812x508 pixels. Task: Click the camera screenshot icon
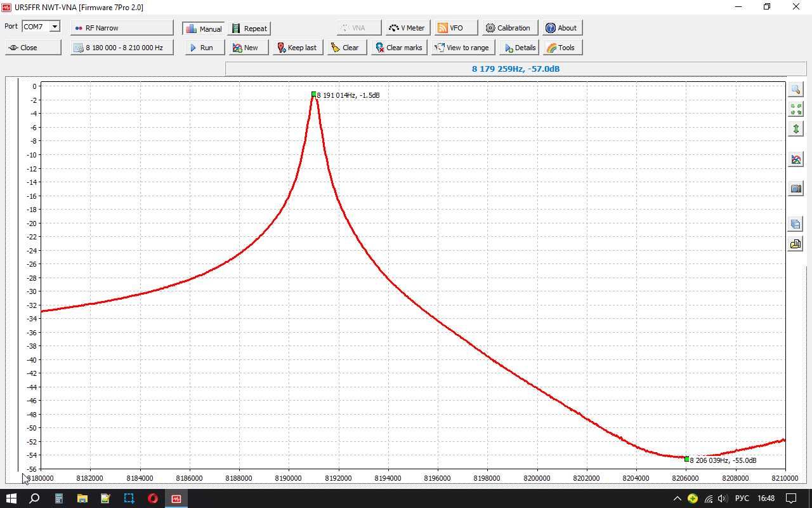pyautogui.click(x=796, y=189)
